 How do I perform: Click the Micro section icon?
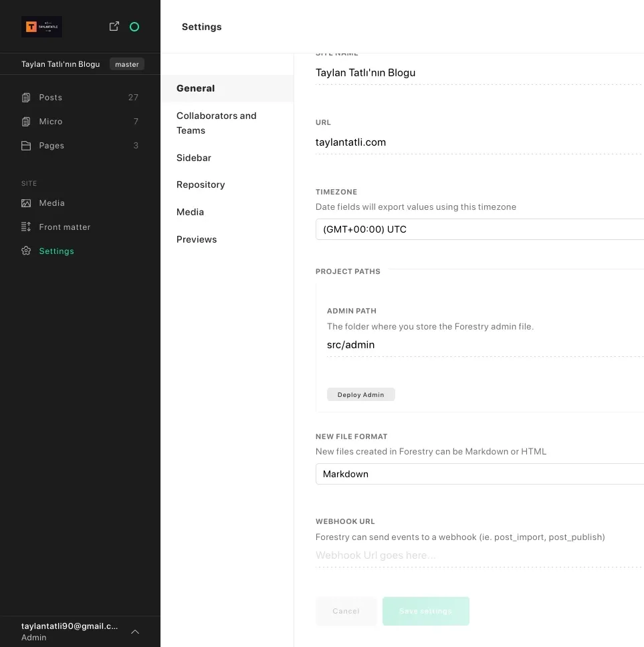pyautogui.click(x=26, y=122)
